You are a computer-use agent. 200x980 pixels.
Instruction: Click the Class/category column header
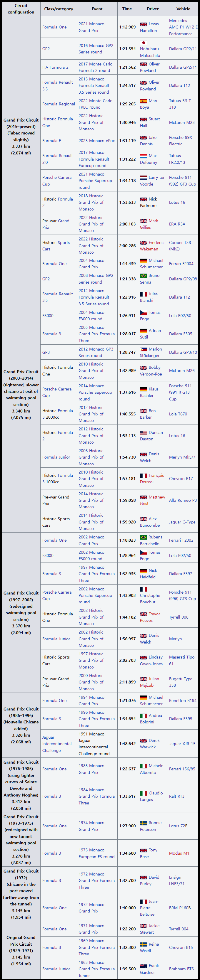59,9
